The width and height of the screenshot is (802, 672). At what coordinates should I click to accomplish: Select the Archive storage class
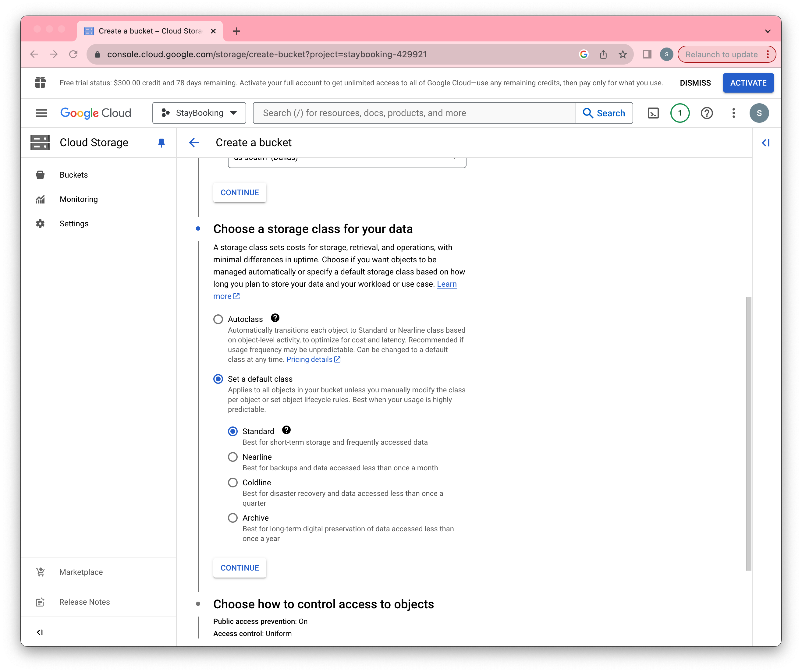coord(232,518)
